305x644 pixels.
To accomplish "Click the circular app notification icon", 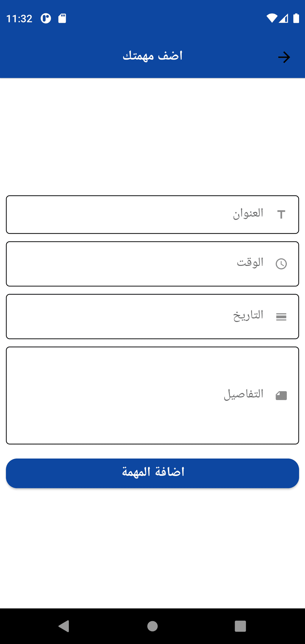I will click(x=46, y=18).
